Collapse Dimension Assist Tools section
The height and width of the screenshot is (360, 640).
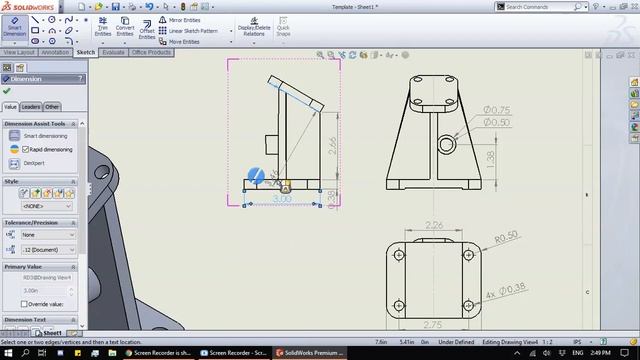[x=73, y=124]
